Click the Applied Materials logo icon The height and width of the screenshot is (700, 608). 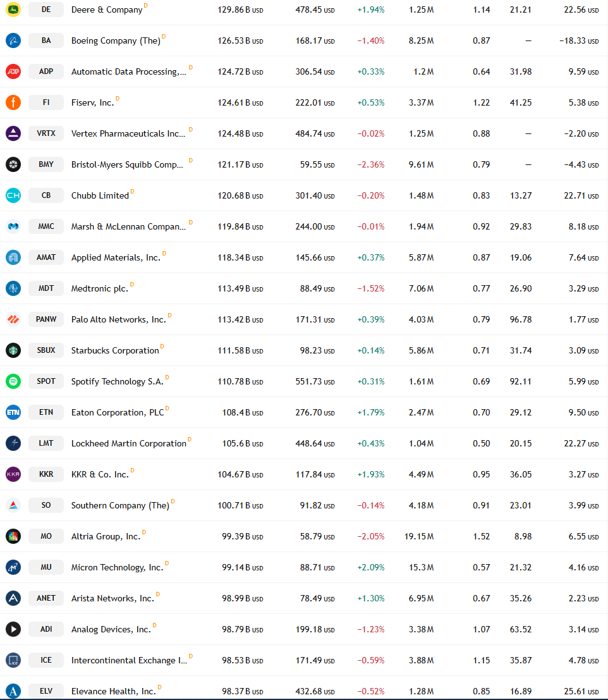tap(13, 257)
